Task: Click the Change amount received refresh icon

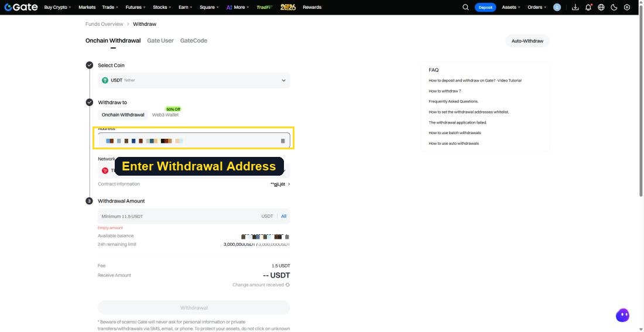Action: tap(287, 285)
